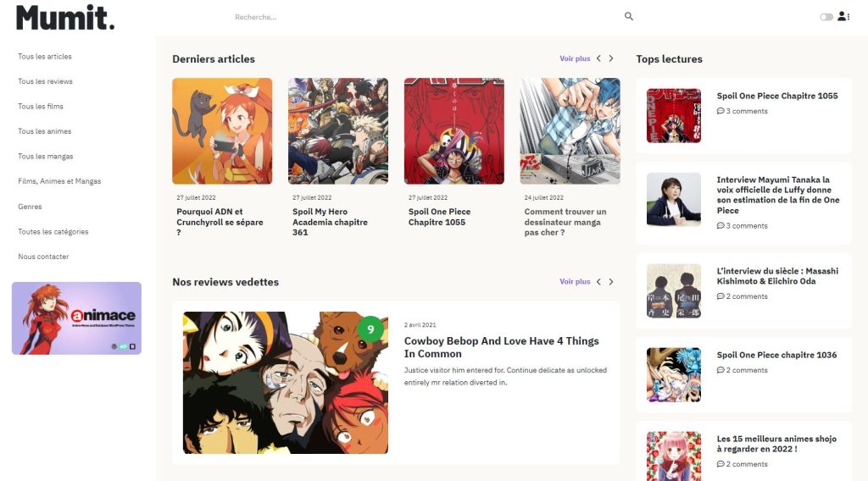Open the Animace banner advertisement
The width and height of the screenshot is (868, 481).
pyautogui.click(x=76, y=318)
